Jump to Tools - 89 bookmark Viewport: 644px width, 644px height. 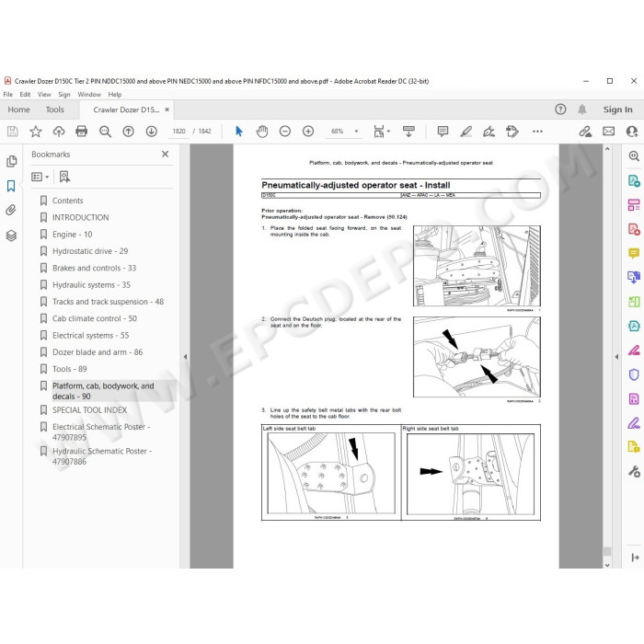[x=70, y=369]
